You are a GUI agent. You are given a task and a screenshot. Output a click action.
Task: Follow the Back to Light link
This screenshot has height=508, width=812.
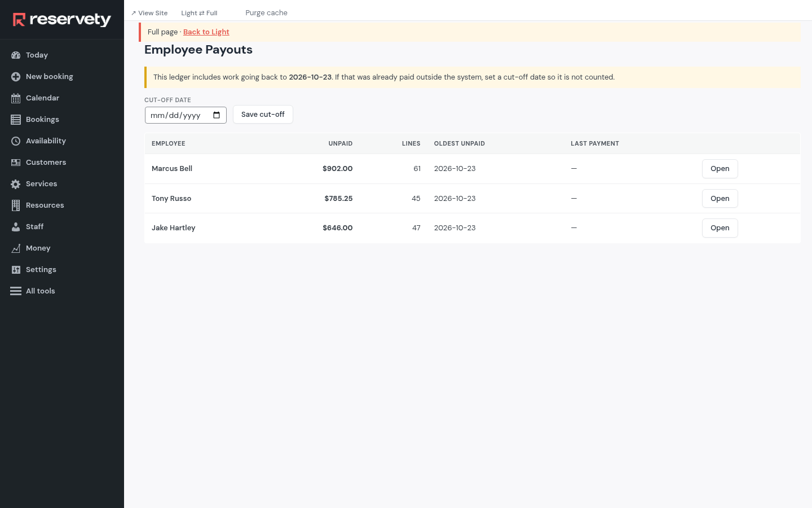[x=206, y=32]
